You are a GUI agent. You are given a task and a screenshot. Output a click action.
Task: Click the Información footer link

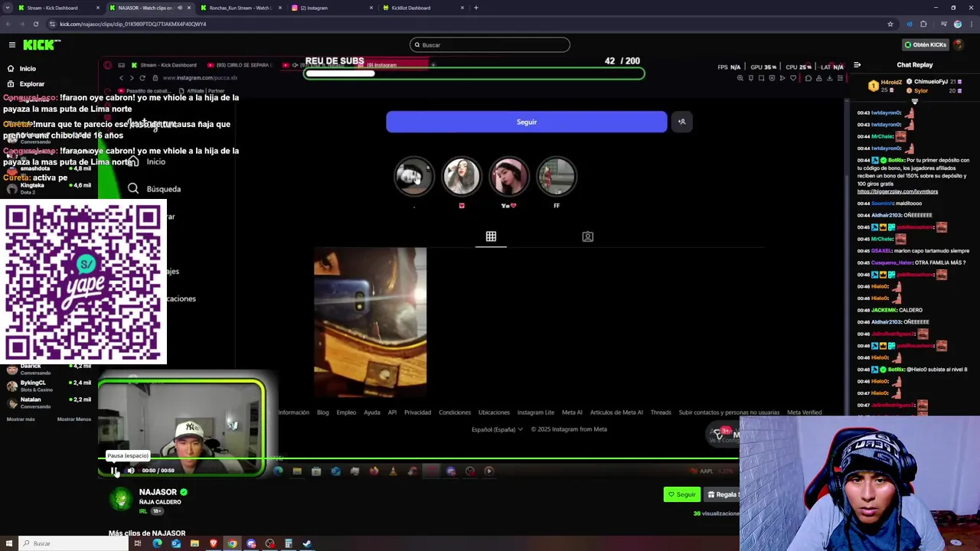click(293, 412)
